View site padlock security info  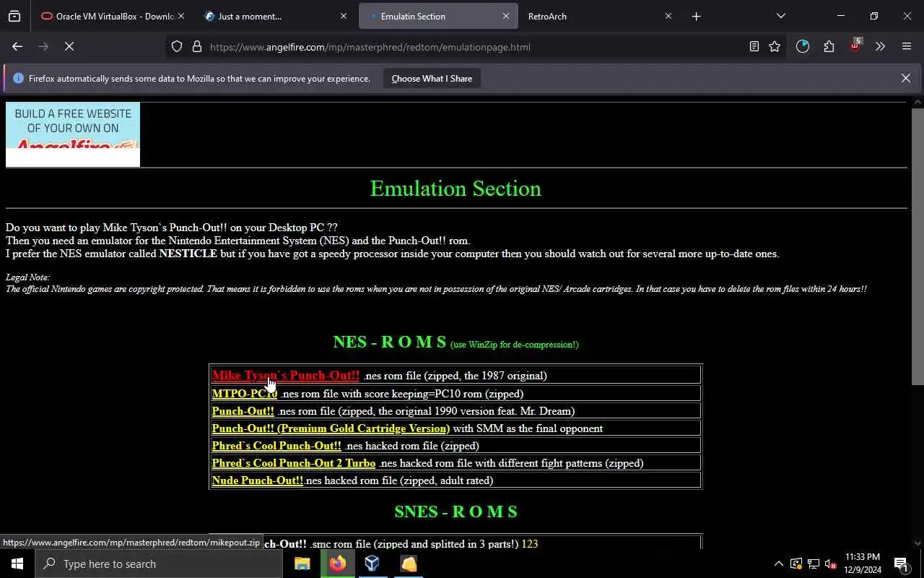pyautogui.click(x=196, y=47)
